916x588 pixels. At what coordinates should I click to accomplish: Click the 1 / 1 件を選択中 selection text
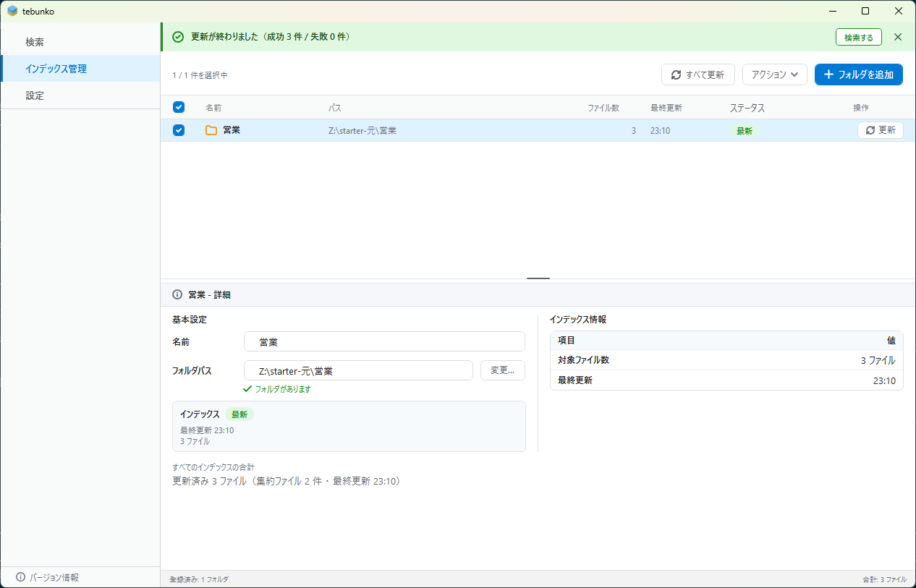tap(200, 75)
